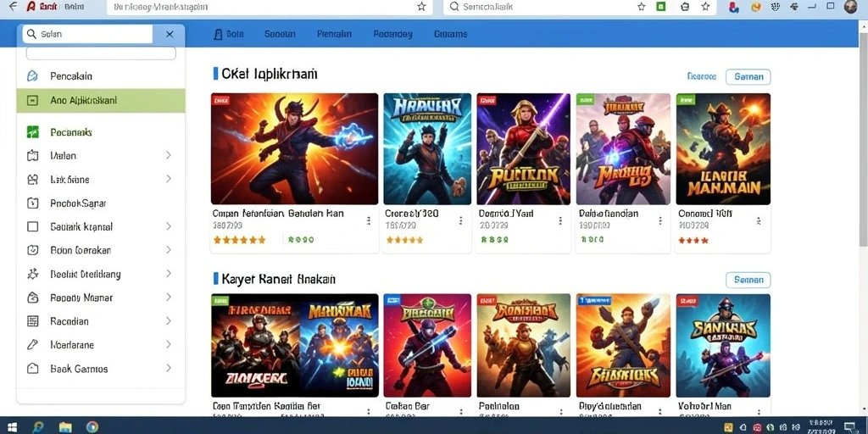
Task: Close the sidebar search panel with X
Action: [170, 34]
